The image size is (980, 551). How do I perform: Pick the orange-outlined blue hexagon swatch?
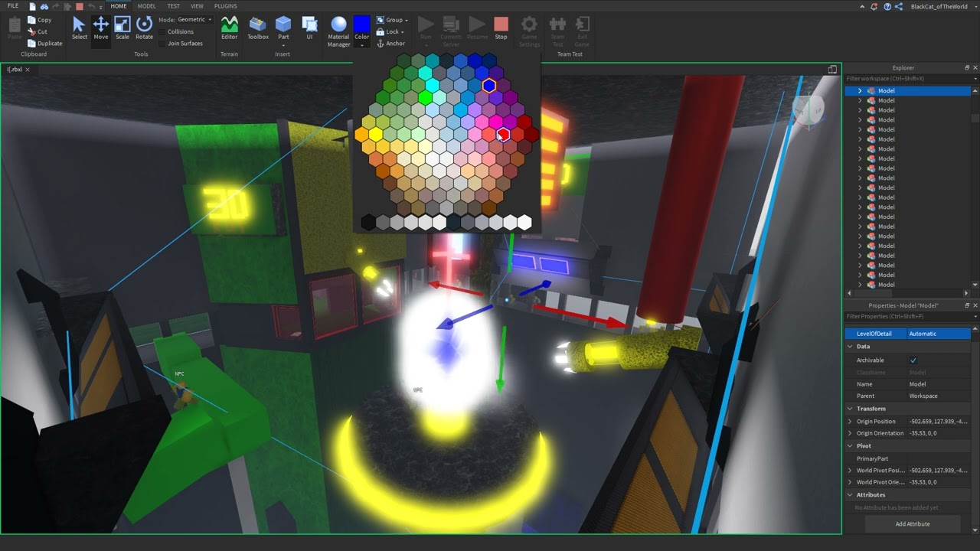(489, 86)
